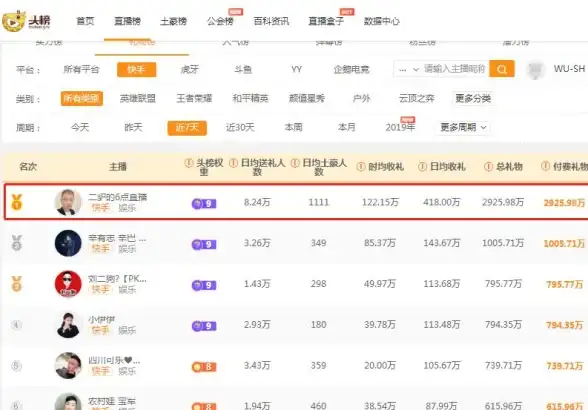Image resolution: width=588 pixels, height=410 pixels.
Task: Click the gold medal rank 1 icon
Action: point(17,202)
